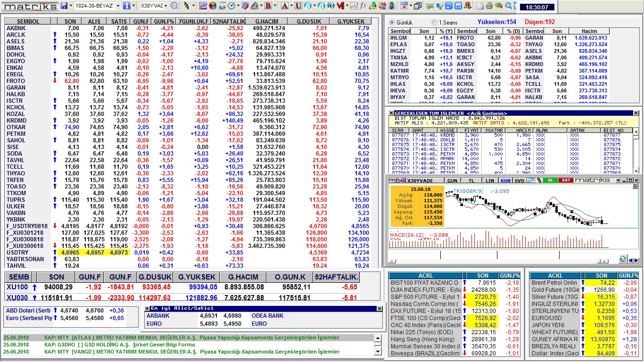
Task: Click the G.YUKSEK column header in main table
Action: tap(353, 22)
